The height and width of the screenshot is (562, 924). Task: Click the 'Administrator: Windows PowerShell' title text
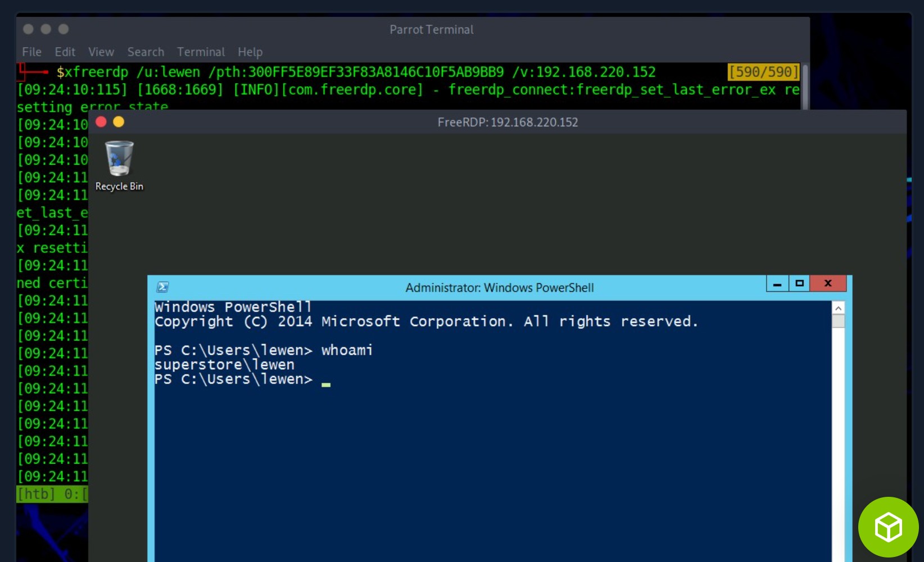tap(500, 288)
